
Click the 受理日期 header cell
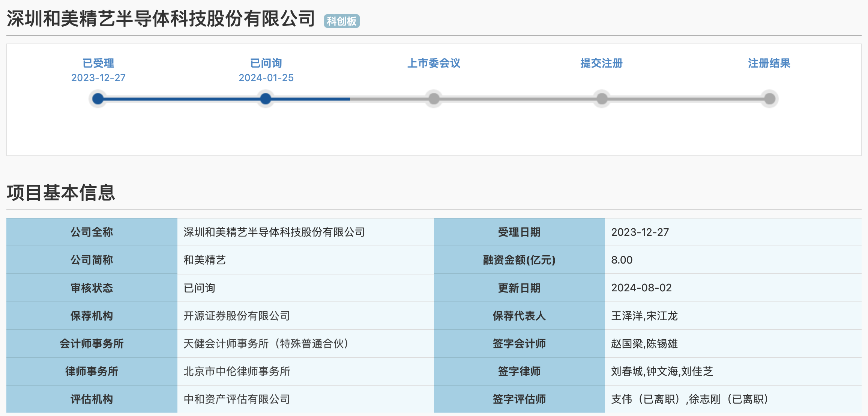tap(519, 232)
